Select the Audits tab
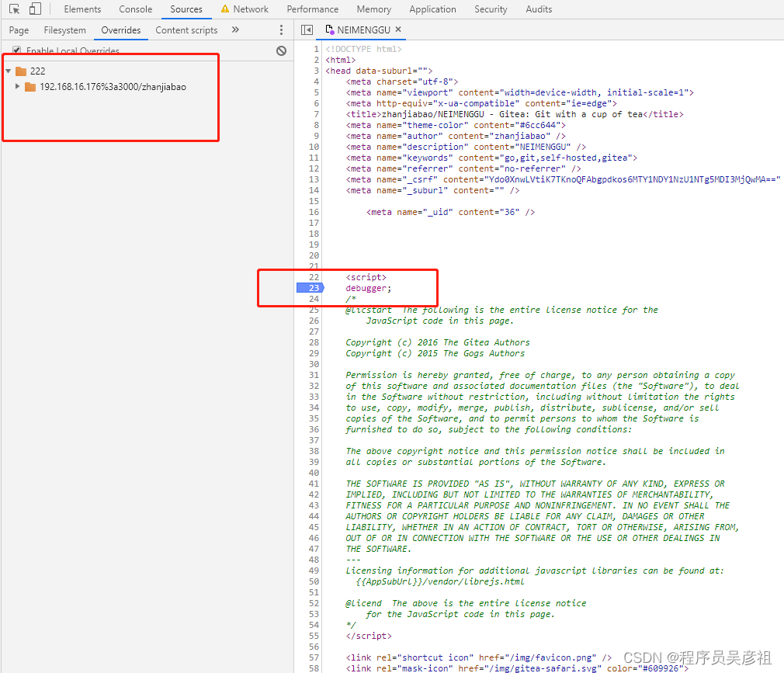 (539, 9)
